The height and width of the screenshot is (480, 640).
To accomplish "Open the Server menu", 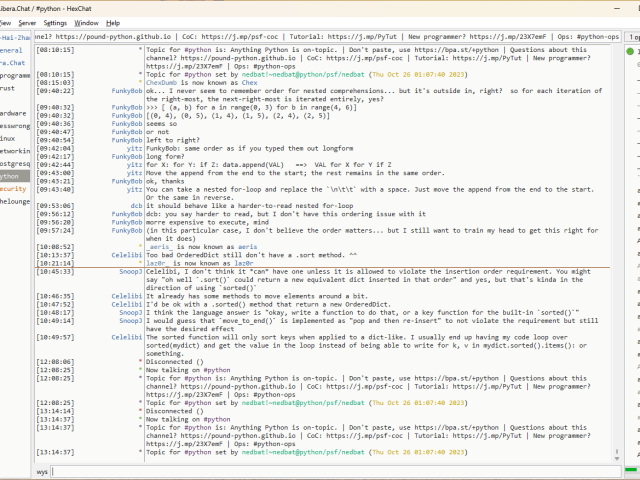I will [x=27, y=22].
